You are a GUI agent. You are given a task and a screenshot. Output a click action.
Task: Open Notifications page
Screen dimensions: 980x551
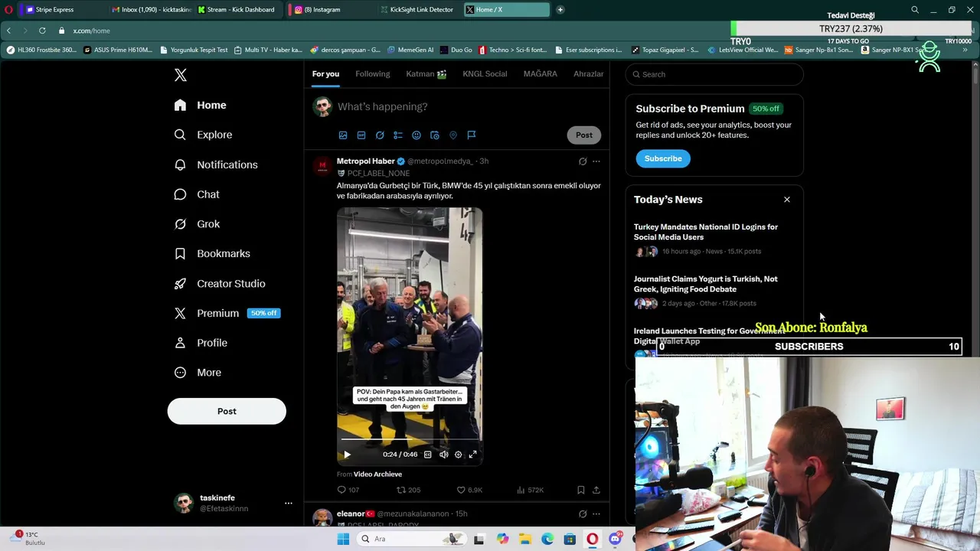[x=216, y=165]
